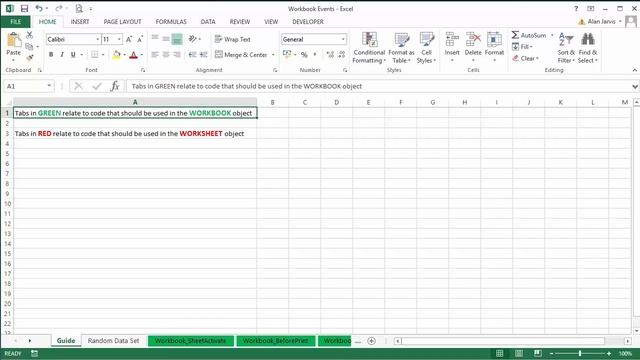
Task: Increase decimal places
Action: click(330, 55)
